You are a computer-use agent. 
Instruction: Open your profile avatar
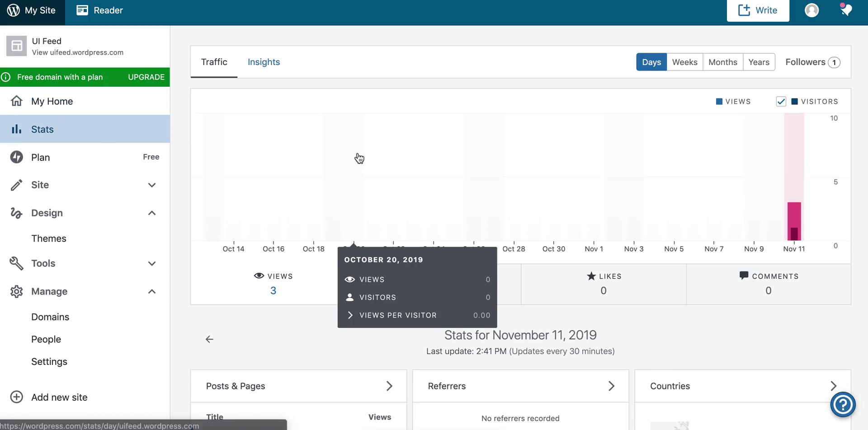click(811, 10)
